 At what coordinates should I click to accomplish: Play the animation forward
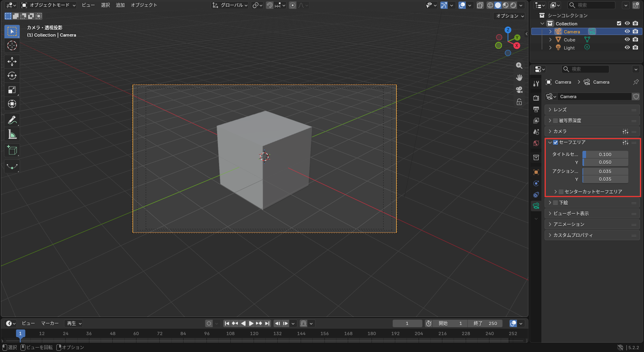(251, 323)
